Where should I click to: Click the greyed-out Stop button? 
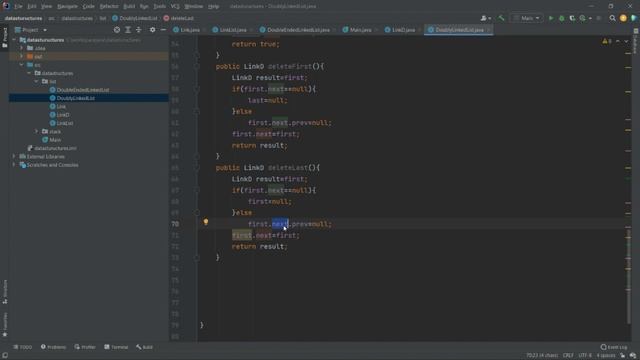click(599, 18)
